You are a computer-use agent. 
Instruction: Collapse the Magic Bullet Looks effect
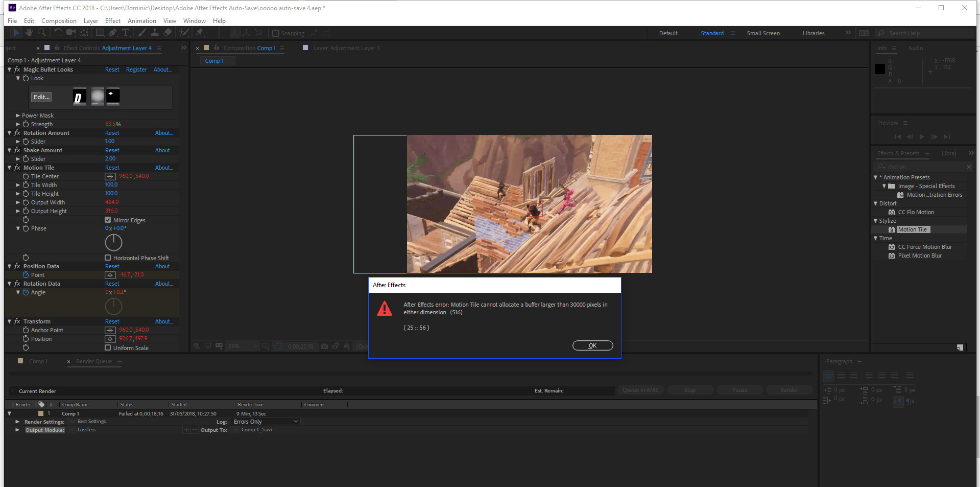pyautogui.click(x=10, y=69)
